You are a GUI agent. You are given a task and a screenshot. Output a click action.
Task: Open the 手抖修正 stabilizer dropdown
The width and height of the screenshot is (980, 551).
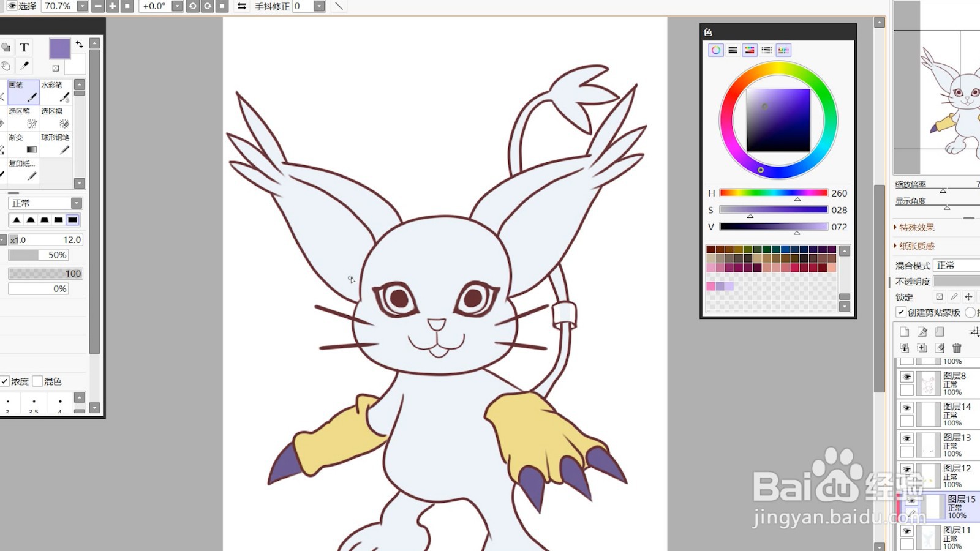(x=319, y=6)
